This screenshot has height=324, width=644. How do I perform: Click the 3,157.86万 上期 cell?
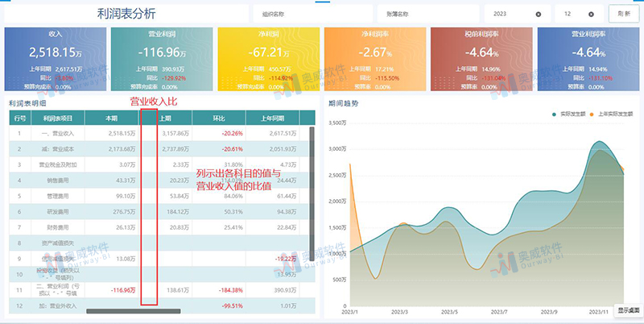175,134
